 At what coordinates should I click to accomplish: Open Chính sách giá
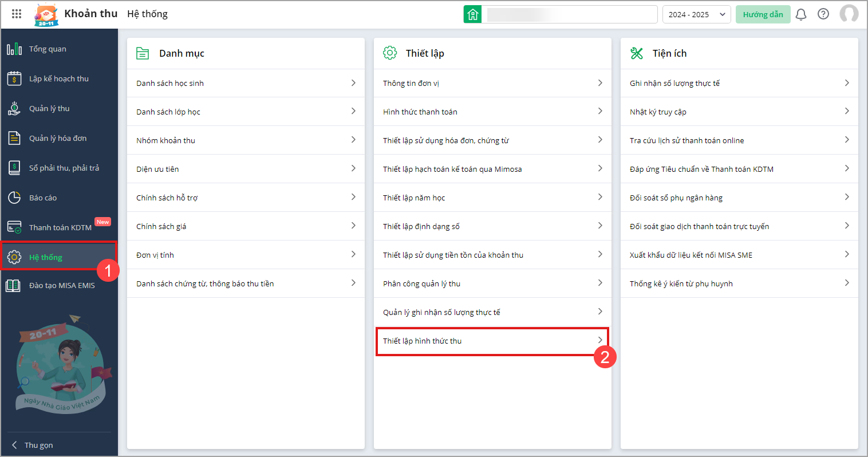click(x=246, y=226)
